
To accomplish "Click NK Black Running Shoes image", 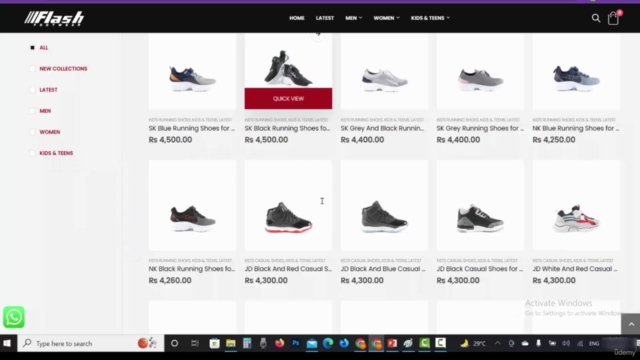I will click(x=192, y=205).
